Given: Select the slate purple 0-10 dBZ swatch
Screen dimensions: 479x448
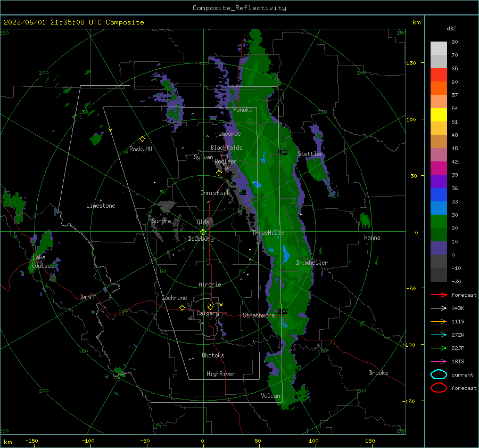Looking at the screenshot, I should [x=439, y=248].
